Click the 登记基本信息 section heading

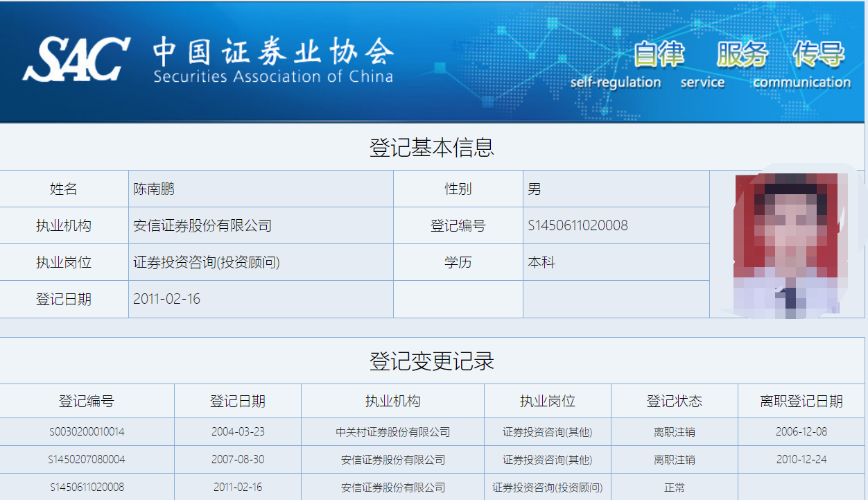click(x=432, y=148)
